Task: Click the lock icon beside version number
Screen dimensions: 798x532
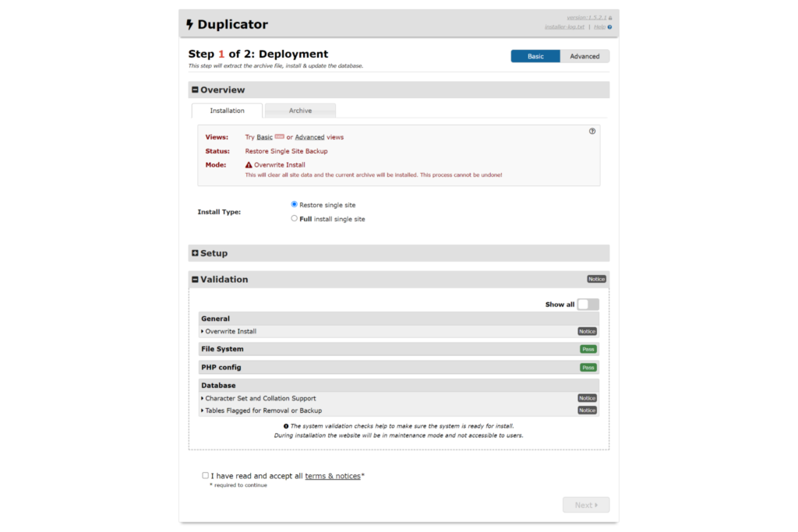Action: (610, 17)
